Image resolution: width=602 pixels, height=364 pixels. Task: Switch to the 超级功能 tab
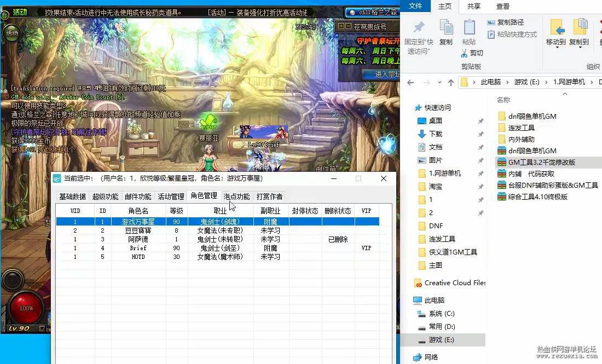pos(105,197)
